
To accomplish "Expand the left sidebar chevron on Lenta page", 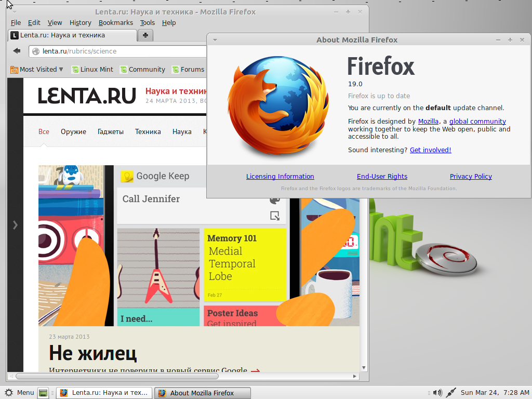I will tap(15, 225).
